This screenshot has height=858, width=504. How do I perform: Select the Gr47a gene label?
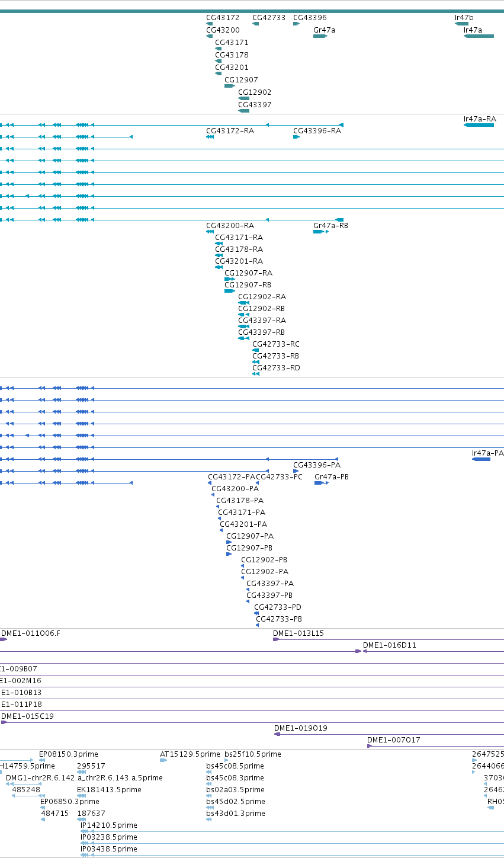click(x=324, y=30)
